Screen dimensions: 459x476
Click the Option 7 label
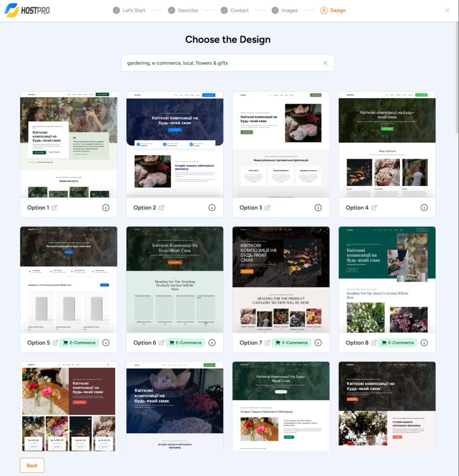point(250,343)
